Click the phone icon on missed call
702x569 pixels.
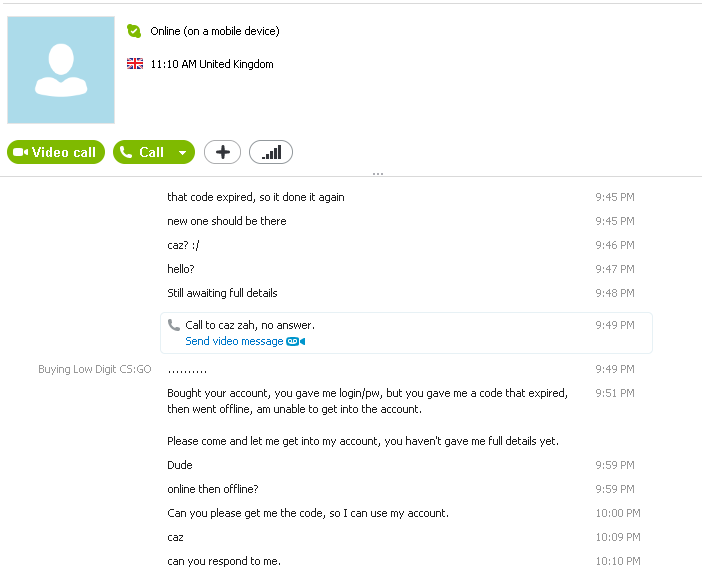(174, 325)
